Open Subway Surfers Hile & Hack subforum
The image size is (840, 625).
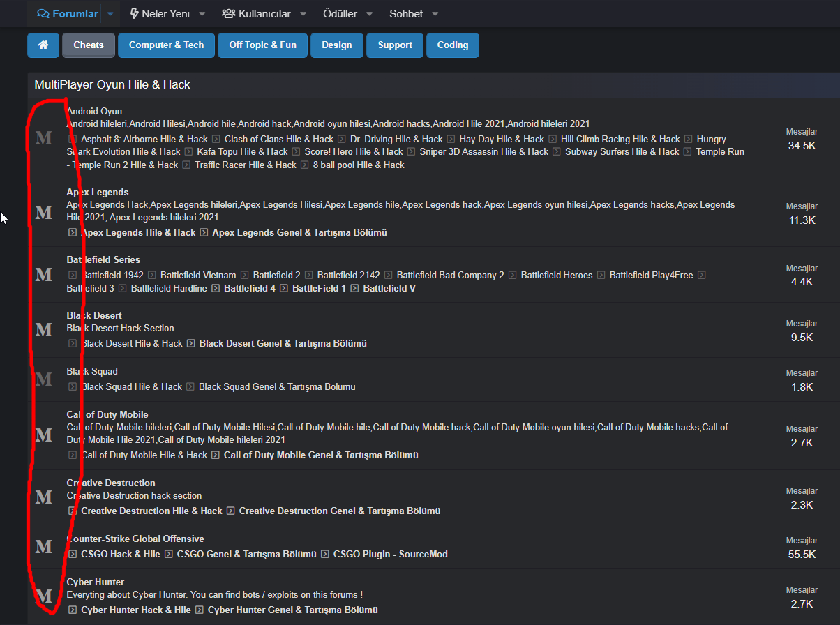pyautogui.click(x=622, y=151)
